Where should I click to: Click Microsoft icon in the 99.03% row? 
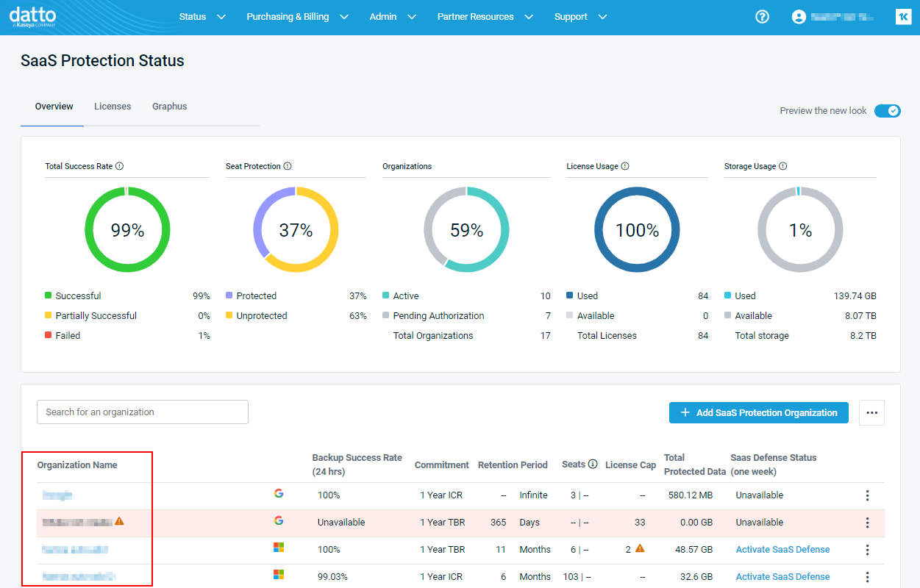coord(279,576)
